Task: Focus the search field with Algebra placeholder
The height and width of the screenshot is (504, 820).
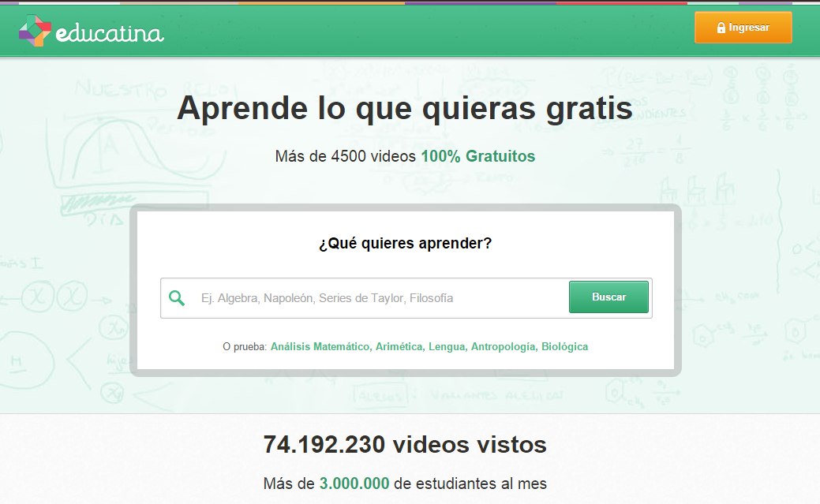Action: pos(379,298)
